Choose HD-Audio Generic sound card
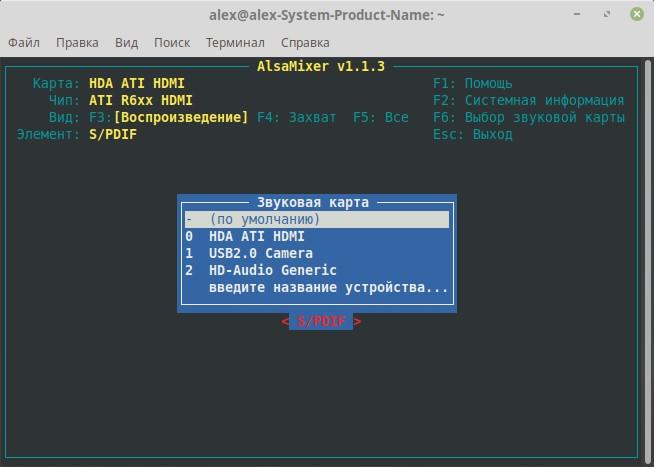 pos(272,270)
